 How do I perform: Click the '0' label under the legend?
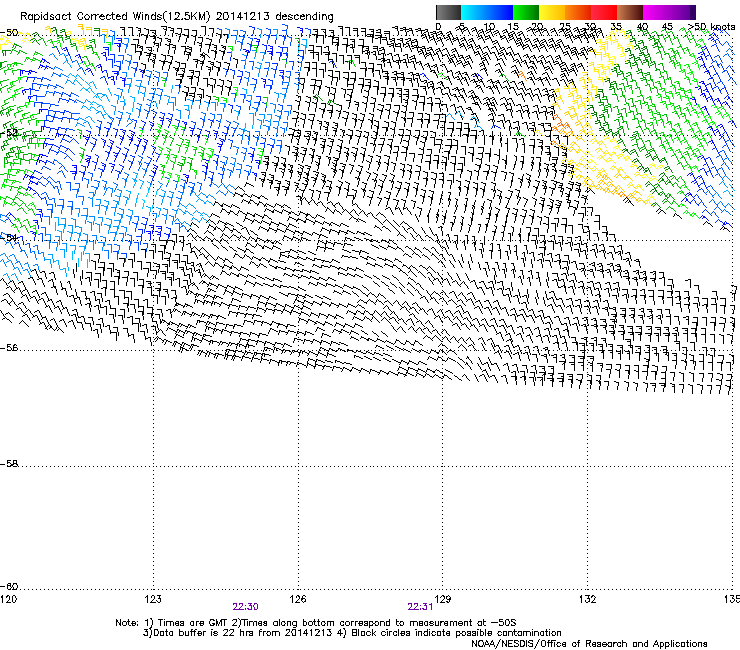click(x=438, y=27)
